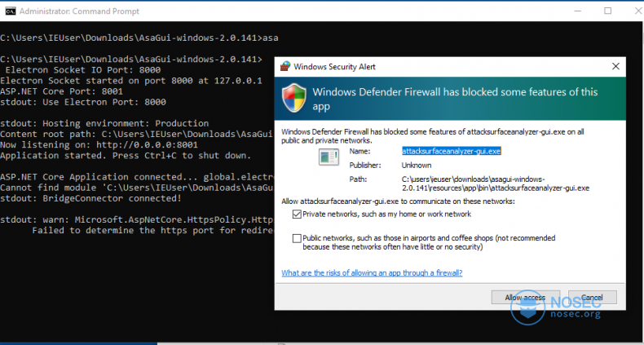
Task: Close the Windows Security Alert dialog
Action: click(x=615, y=66)
